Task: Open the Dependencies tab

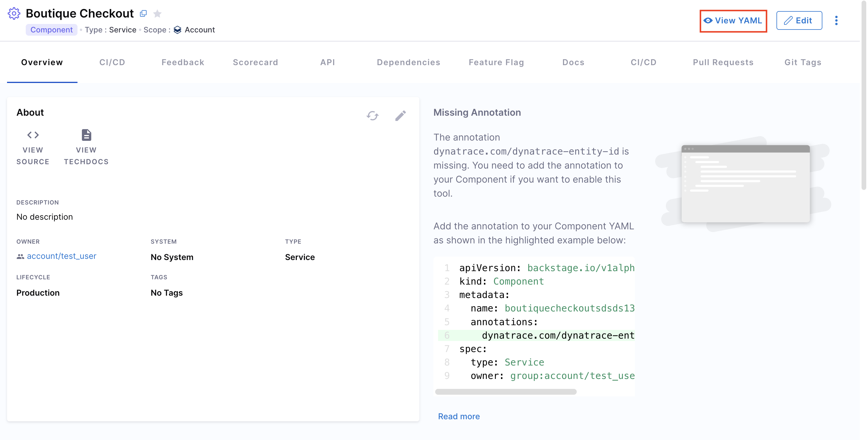Action: pos(408,62)
